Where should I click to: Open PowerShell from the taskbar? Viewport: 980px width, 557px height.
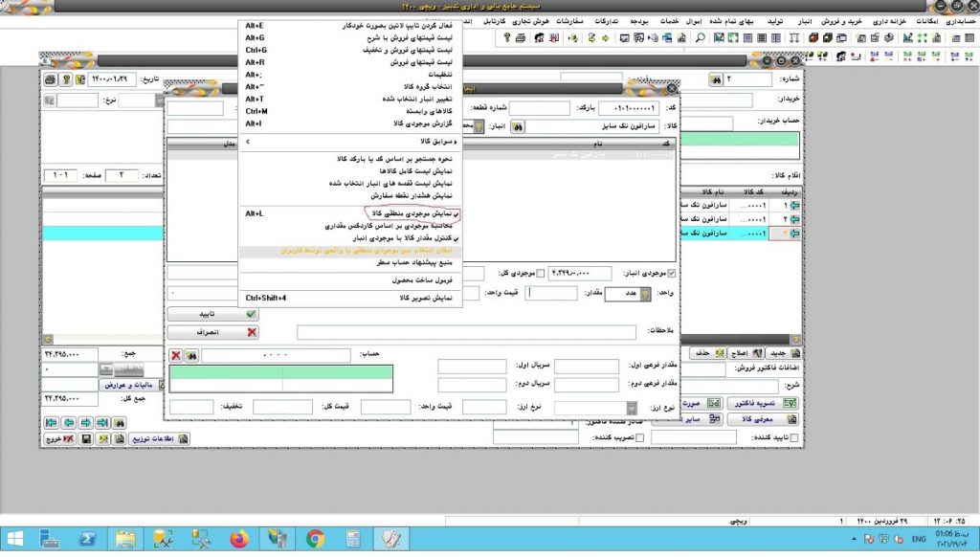point(87,539)
